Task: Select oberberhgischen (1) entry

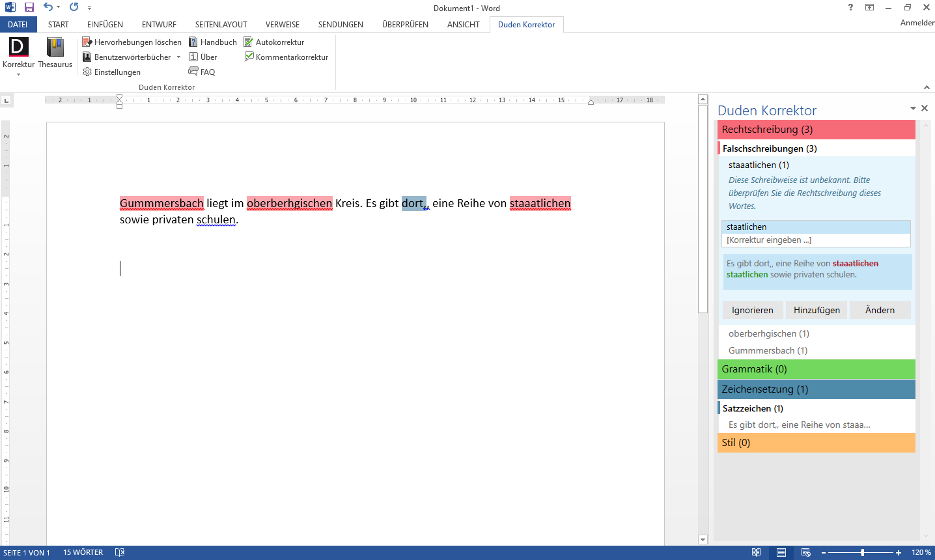Action: 769,333
